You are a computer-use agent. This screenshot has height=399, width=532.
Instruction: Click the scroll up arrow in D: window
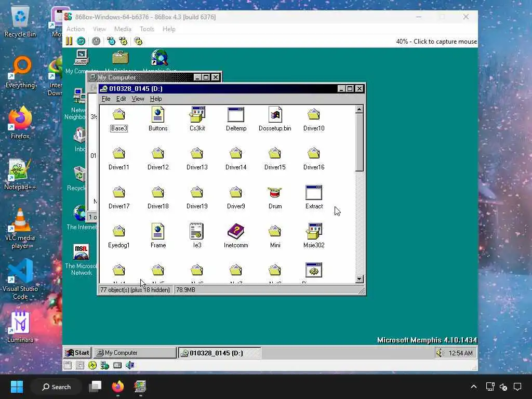click(360, 109)
